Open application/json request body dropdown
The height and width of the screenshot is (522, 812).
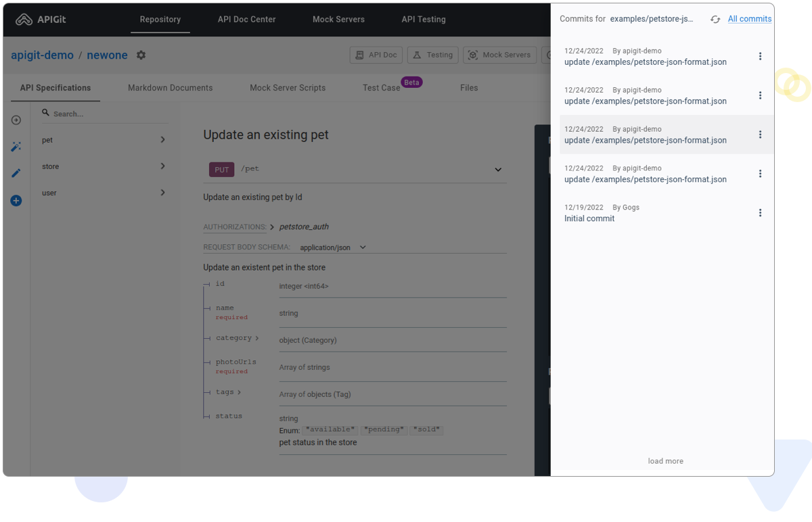(x=333, y=247)
